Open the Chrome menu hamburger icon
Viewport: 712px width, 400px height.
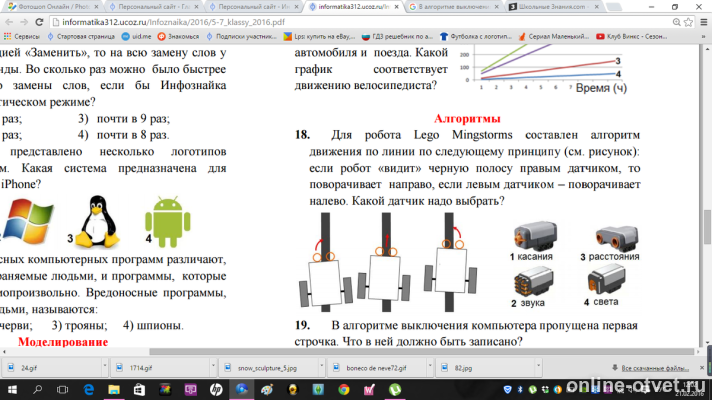[704, 22]
